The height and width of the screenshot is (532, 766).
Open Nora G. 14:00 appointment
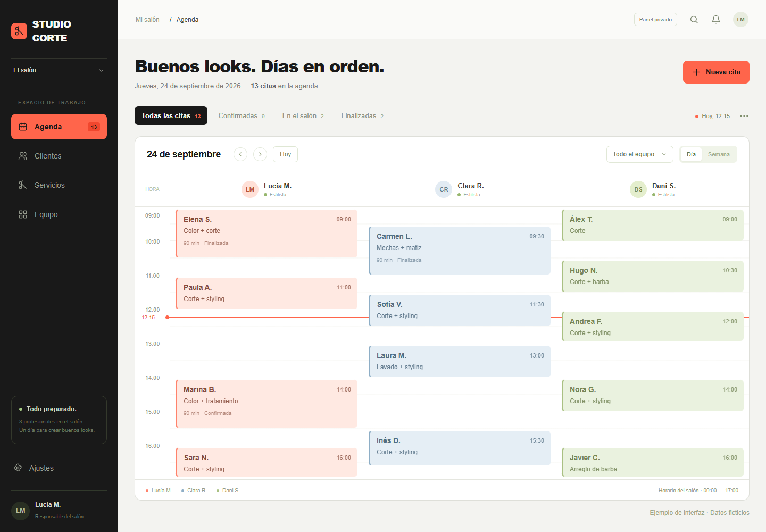pyautogui.click(x=653, y=395)
